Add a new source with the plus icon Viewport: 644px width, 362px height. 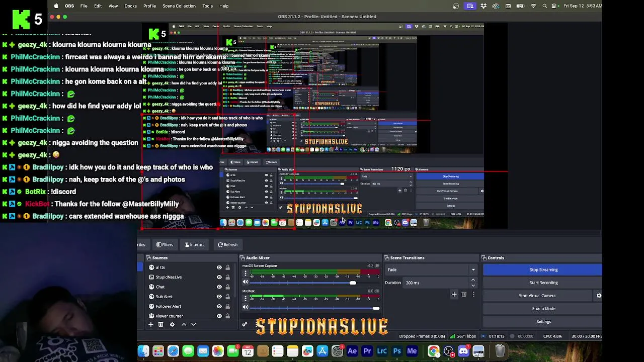[150, 325]
